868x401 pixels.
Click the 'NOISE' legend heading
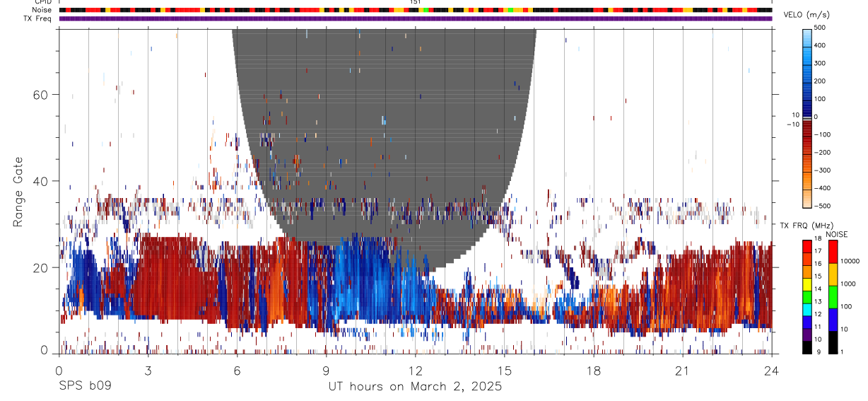click(x=836, y=234)
